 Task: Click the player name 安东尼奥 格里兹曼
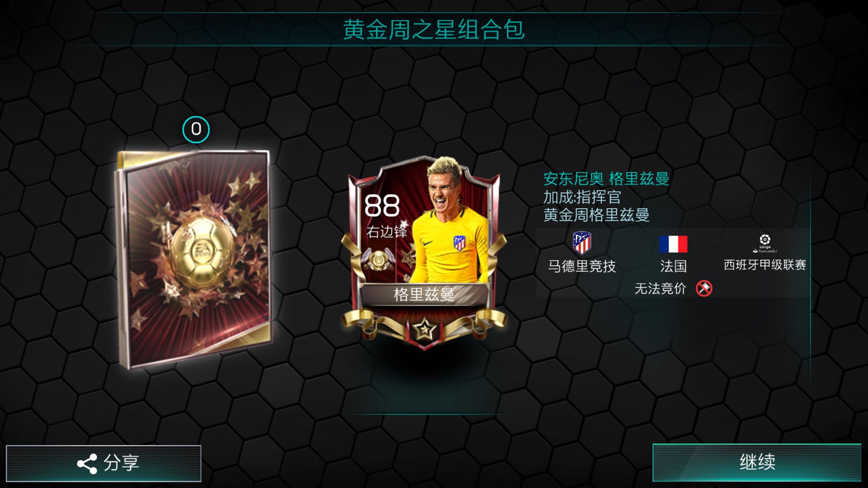(x=606, y=178)
